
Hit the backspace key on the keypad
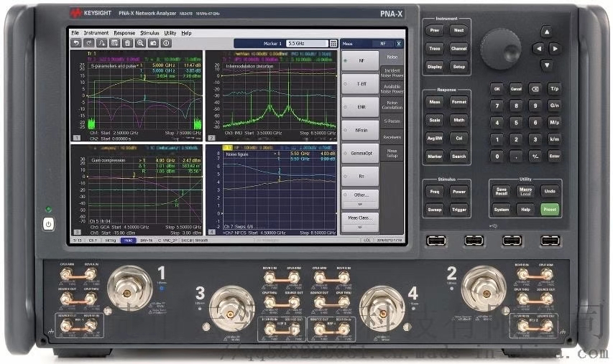coord(535,89)
